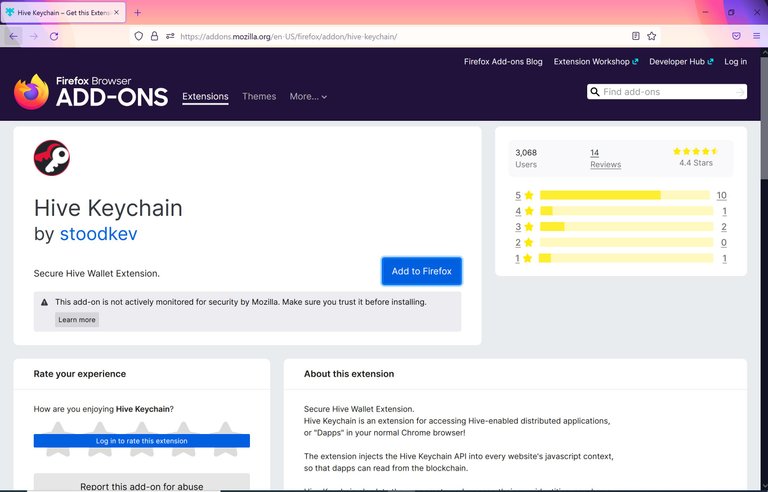Viewport: 768px width, 492px height.
Task: Click the Firefox Browser Add-ons logo
Action: (91, 92)
